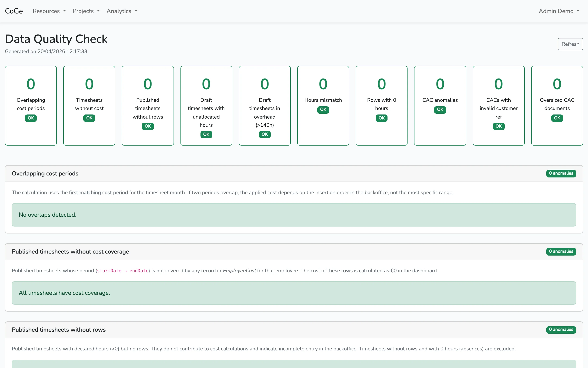Screen dimensions: 588x368
Task: Open the CACs with invalid customer ref card
Action: coord(499,106)
